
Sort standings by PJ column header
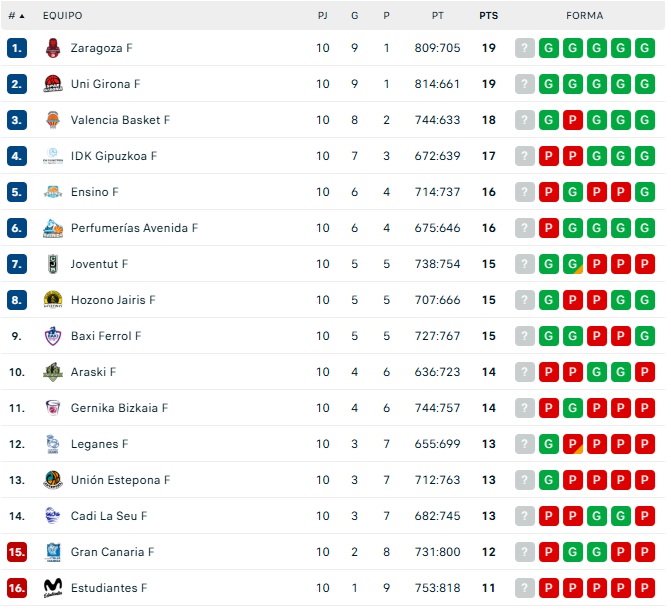[x=322, y=16]
